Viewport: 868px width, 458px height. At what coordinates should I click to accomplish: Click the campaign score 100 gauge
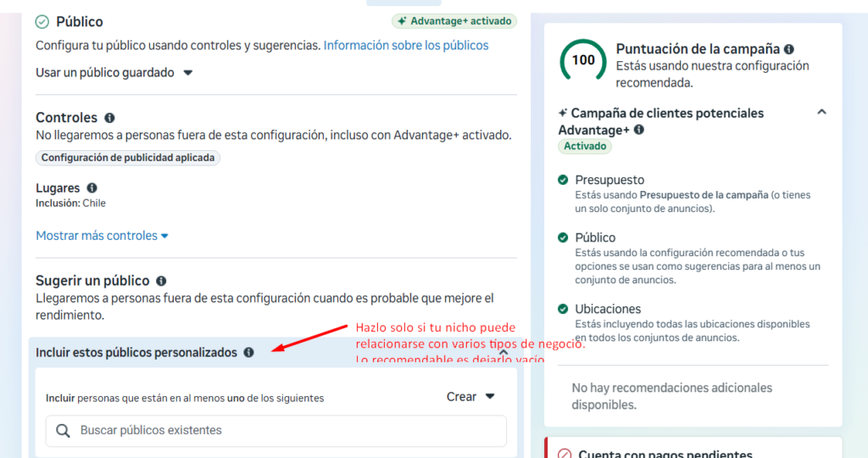[x=583, y=60]
